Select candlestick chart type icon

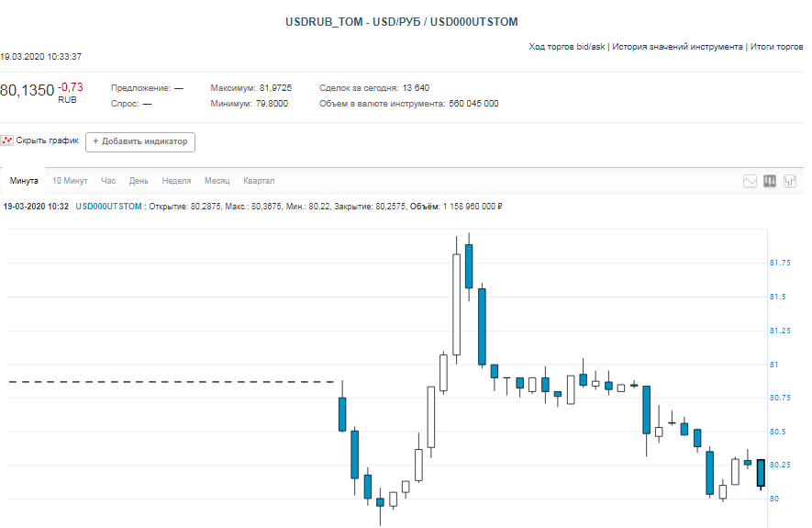[x=770, y=181]
